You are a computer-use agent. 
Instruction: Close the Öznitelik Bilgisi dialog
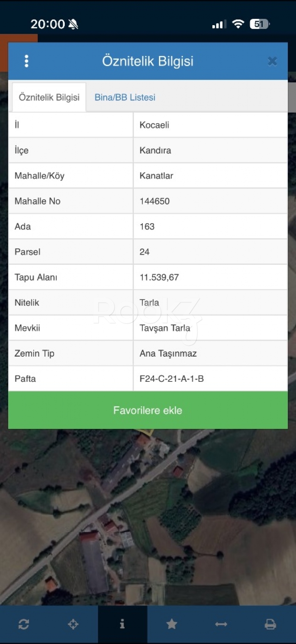pos(272,61)
